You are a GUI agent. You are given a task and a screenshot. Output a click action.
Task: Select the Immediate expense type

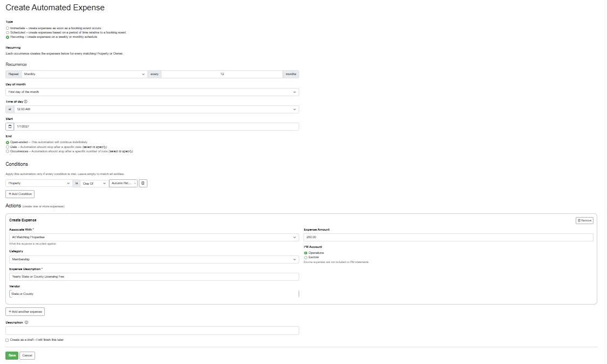(8, 28)
